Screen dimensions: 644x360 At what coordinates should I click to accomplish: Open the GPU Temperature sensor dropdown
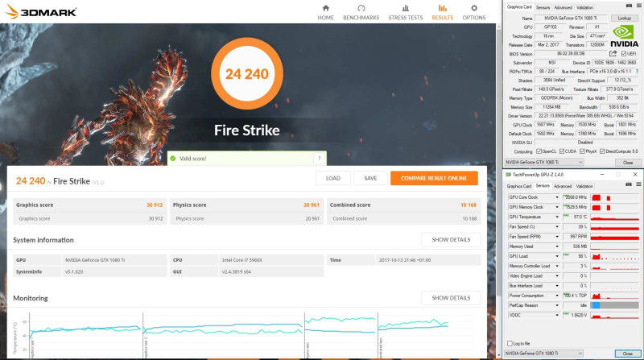click(x=557, y=217)
